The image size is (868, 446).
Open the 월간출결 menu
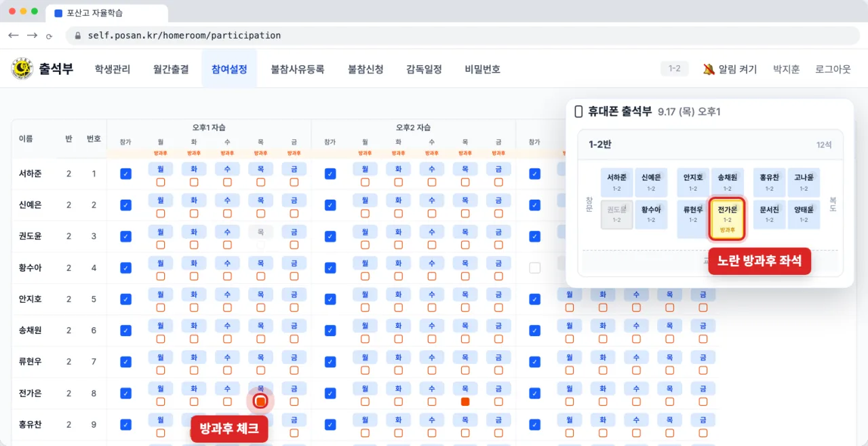[171, 69]
